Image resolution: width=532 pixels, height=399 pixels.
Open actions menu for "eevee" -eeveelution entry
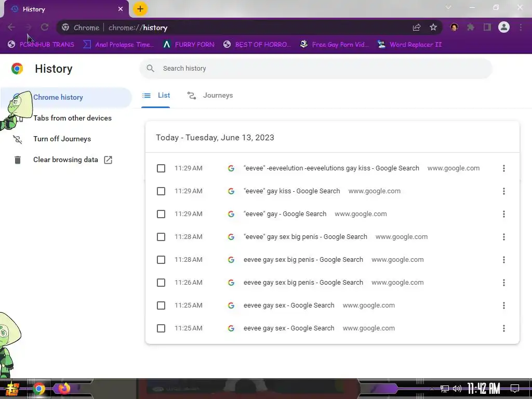(504, 168)
